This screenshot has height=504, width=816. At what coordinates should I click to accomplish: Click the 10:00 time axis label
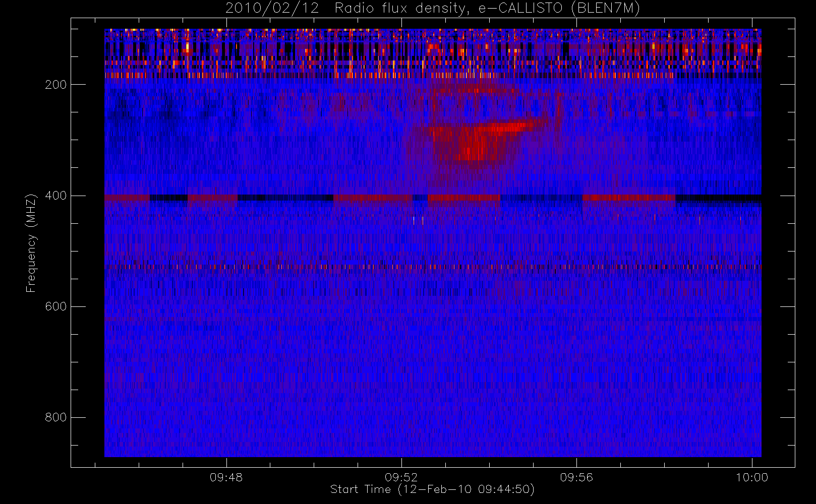(x=752, y=477)
